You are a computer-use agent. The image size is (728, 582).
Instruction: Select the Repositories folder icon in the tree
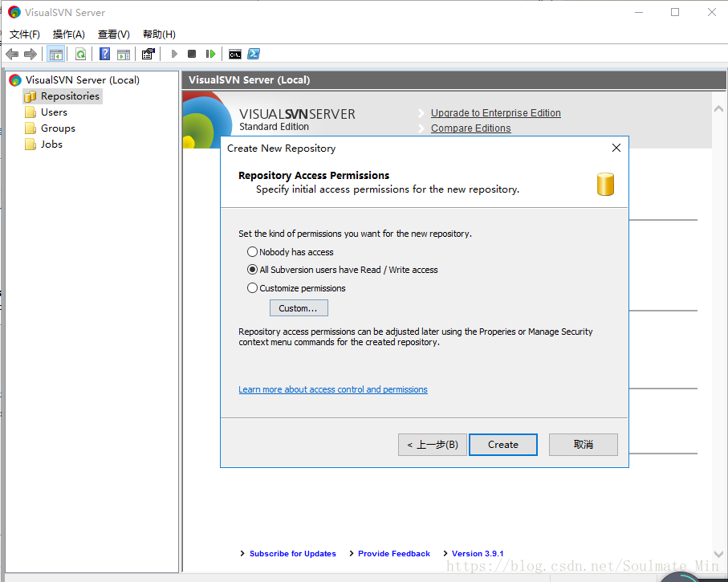click(x=31, y=96)
